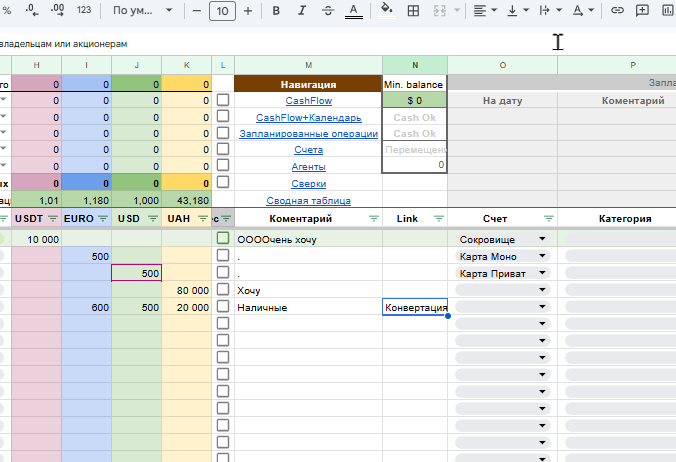Viewport: 676px width, 462px height.
Task: Open EURO column filter
Action: coord(103,219)
